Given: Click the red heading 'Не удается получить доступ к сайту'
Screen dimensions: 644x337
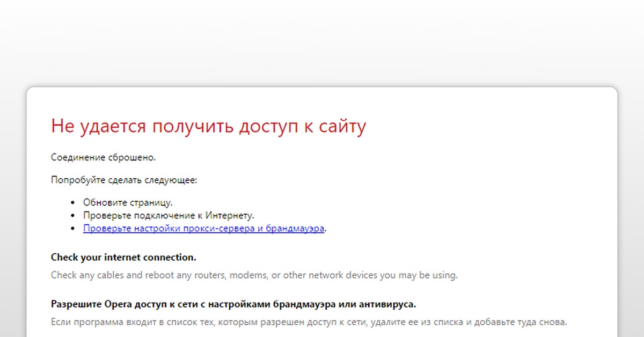Looking at the screenshot, I should (x=208, y=127).
